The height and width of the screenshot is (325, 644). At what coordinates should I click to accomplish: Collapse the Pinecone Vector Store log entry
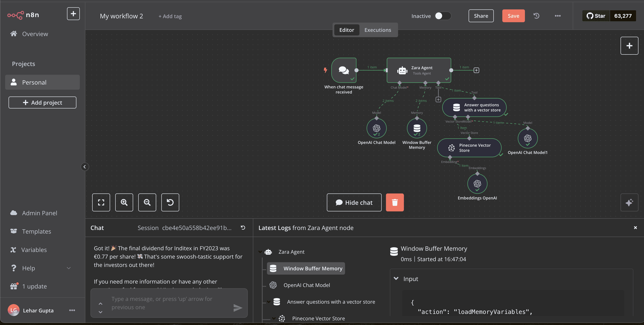274,319
